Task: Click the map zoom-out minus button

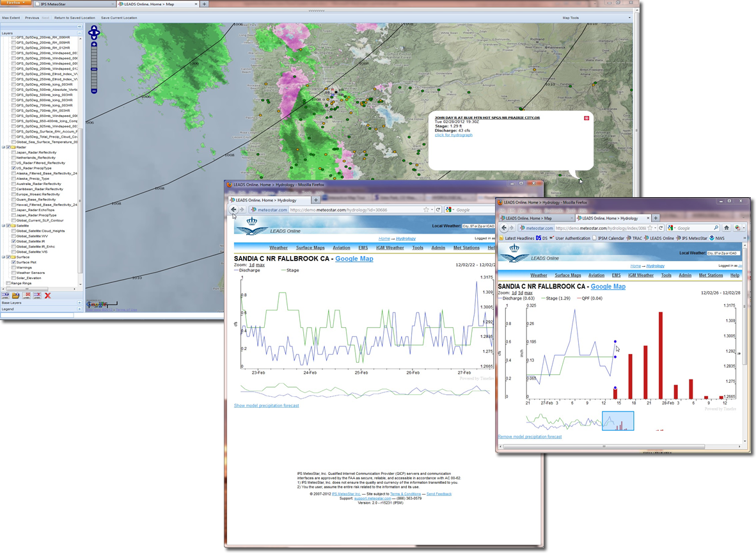Action: click(x=94, y=91)
